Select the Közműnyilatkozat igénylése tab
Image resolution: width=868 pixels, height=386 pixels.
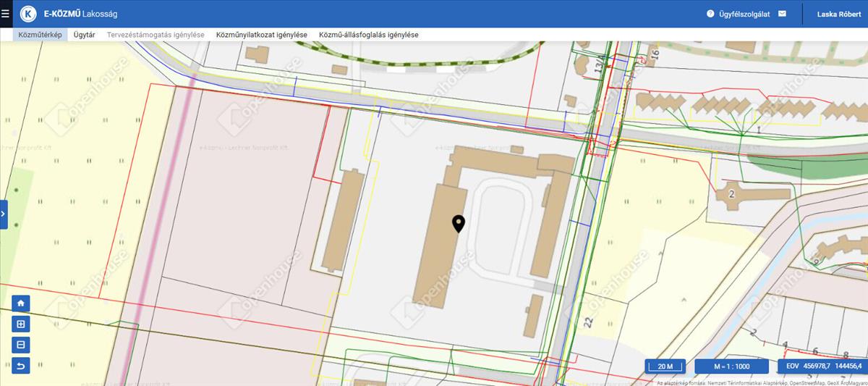(261, 35)
